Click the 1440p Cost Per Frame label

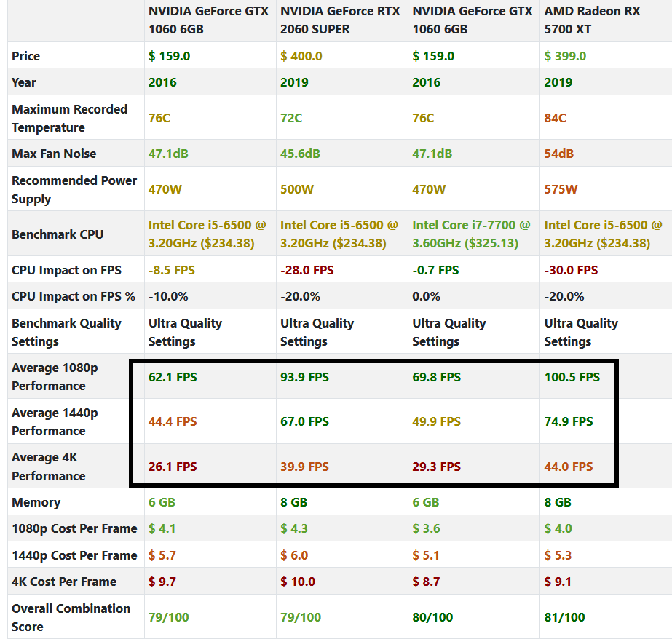[74, 555]
